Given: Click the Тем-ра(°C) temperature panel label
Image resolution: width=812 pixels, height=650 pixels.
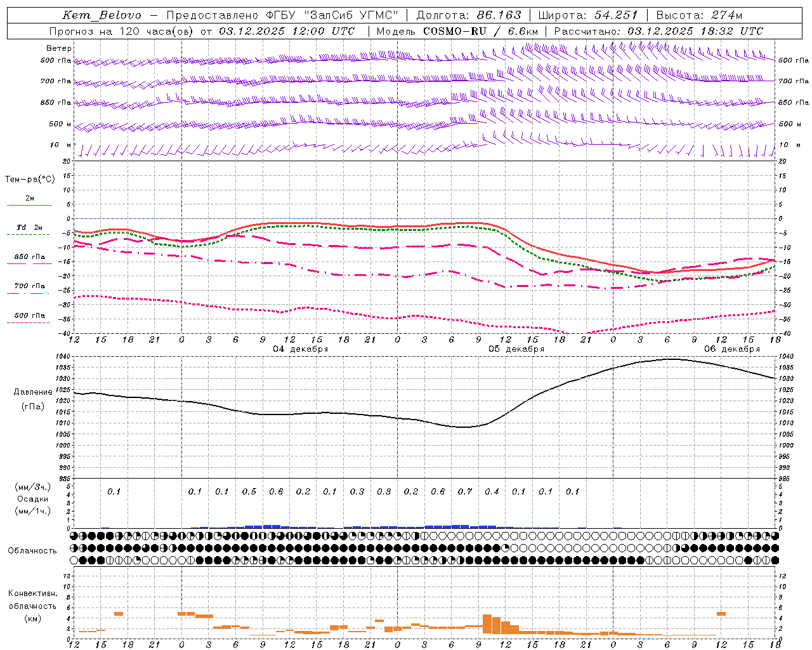Looking at the screenshot, I should (30, 180).
